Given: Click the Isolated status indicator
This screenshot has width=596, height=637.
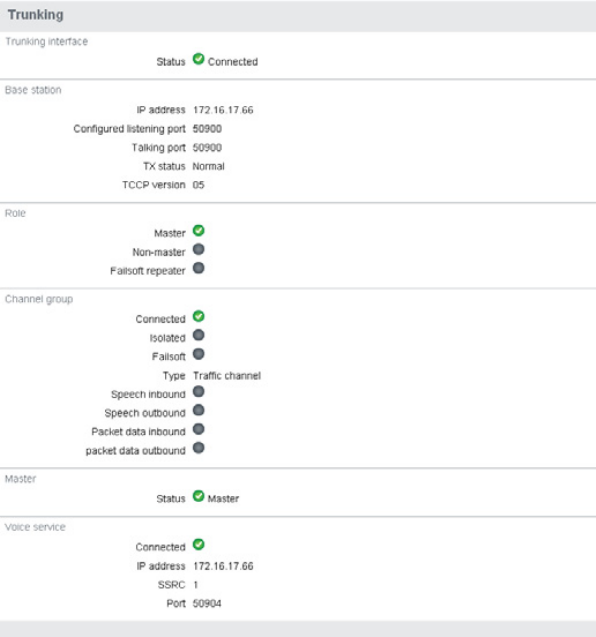Looking at the screenshot, I should point(198,335).
